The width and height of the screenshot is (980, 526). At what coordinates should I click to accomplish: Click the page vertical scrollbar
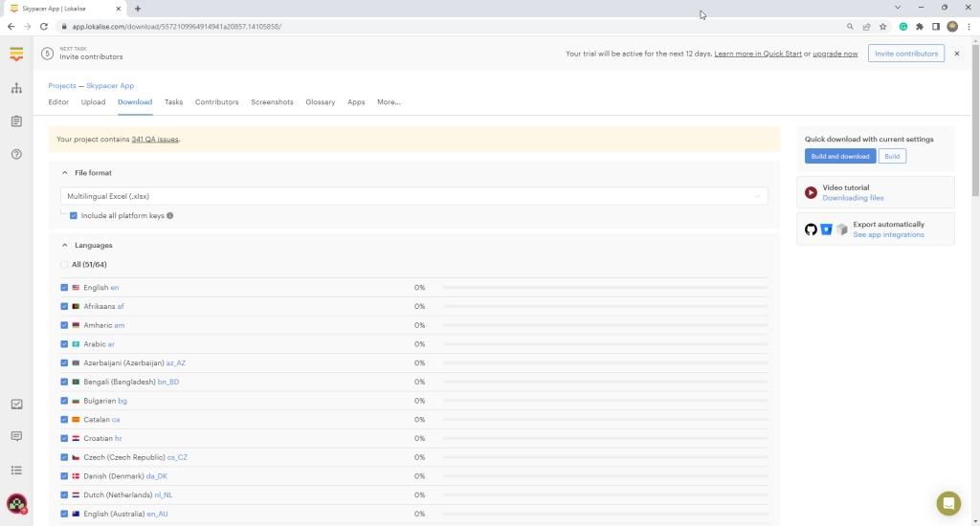click(975, 119)
